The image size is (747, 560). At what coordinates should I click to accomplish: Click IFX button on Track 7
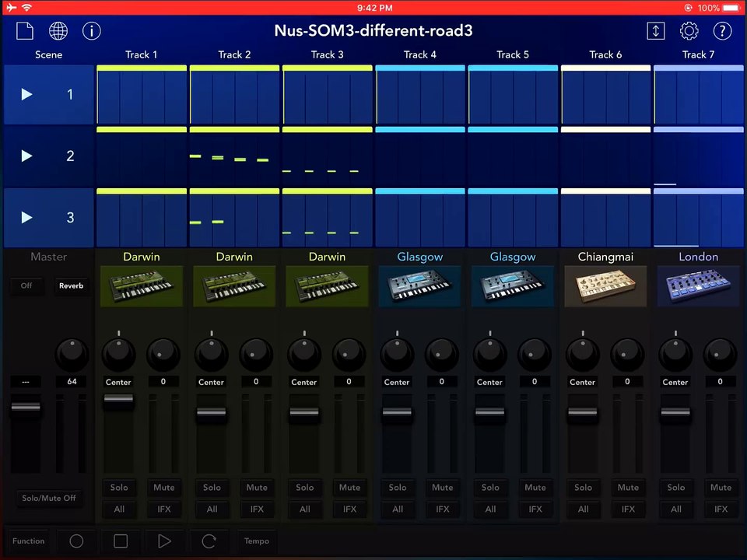(x=721, y=509)
